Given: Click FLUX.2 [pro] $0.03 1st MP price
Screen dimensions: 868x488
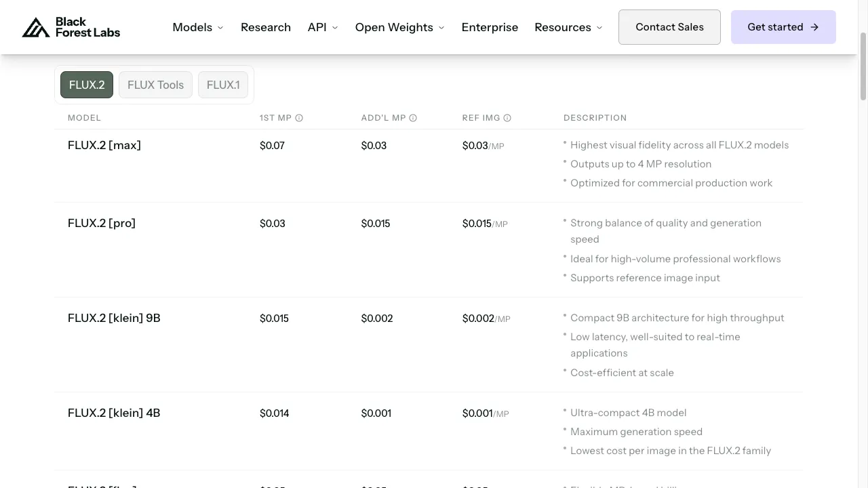Looking at the screenshot, I should 273,224.
